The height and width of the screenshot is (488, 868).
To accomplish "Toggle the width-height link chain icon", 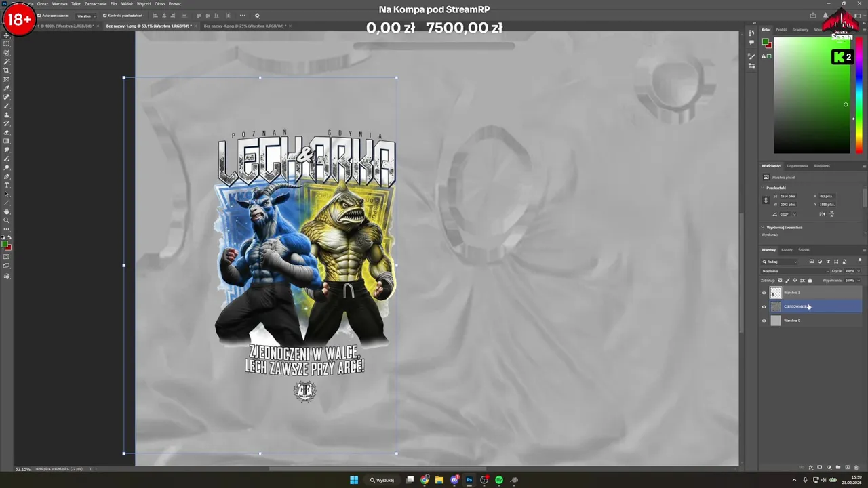I will click(x=766, y=200).
